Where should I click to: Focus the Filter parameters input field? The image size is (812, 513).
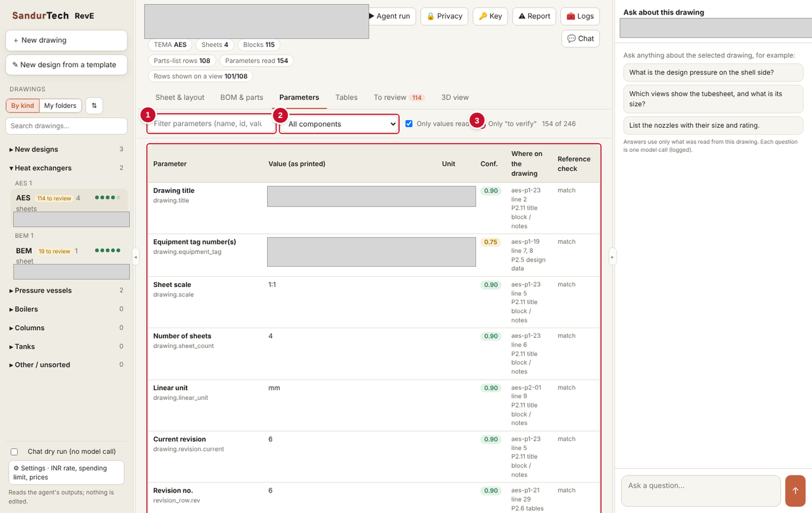point(212,124)
